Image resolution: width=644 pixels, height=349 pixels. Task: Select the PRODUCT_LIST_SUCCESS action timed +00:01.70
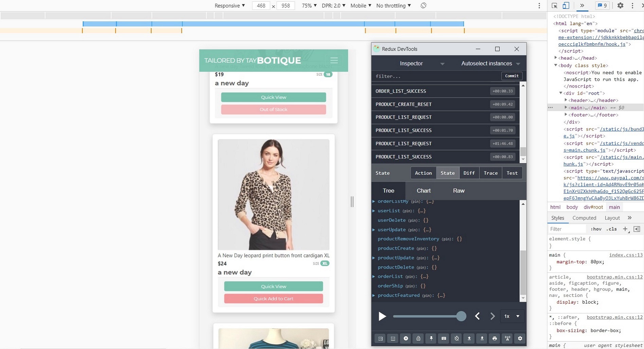click(445, 130)
